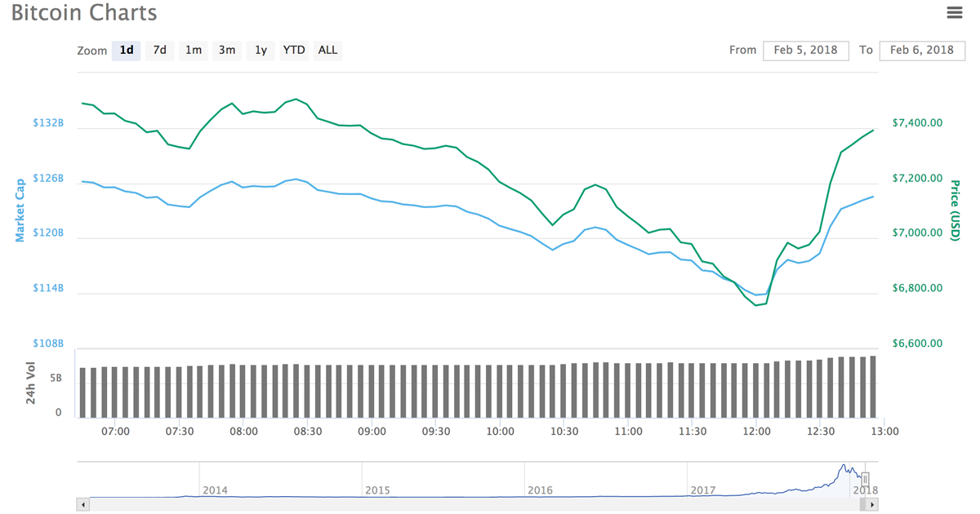Image resolution: width=980 pixels, height=514 pixels.
Task: Click the 5B volume axis label
Action: pos(56,378)
